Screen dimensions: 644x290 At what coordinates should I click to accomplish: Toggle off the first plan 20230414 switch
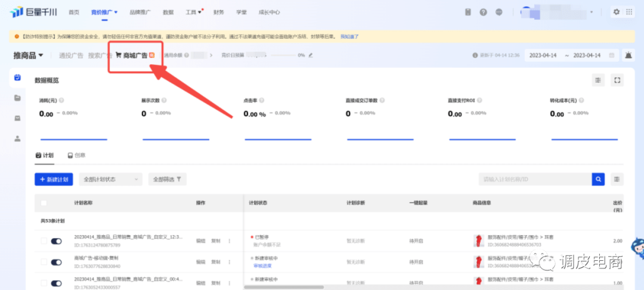pyautogui.click(x=57, y=241)
